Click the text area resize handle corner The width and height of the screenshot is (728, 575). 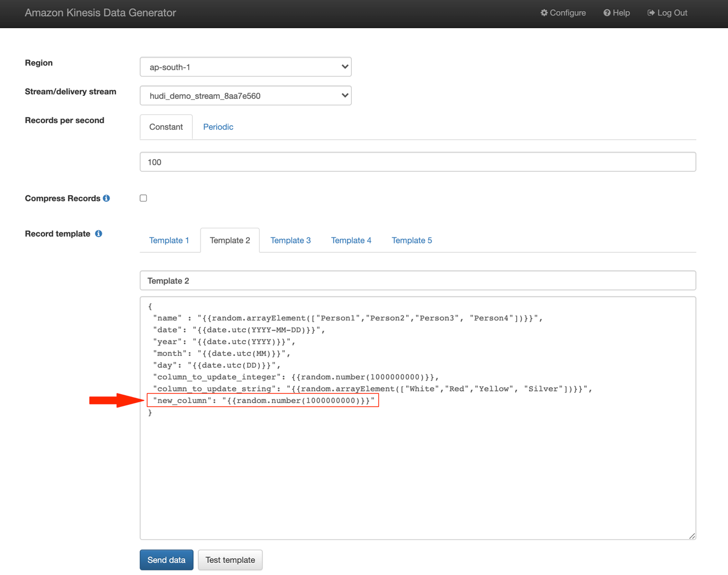pos(692,536)
